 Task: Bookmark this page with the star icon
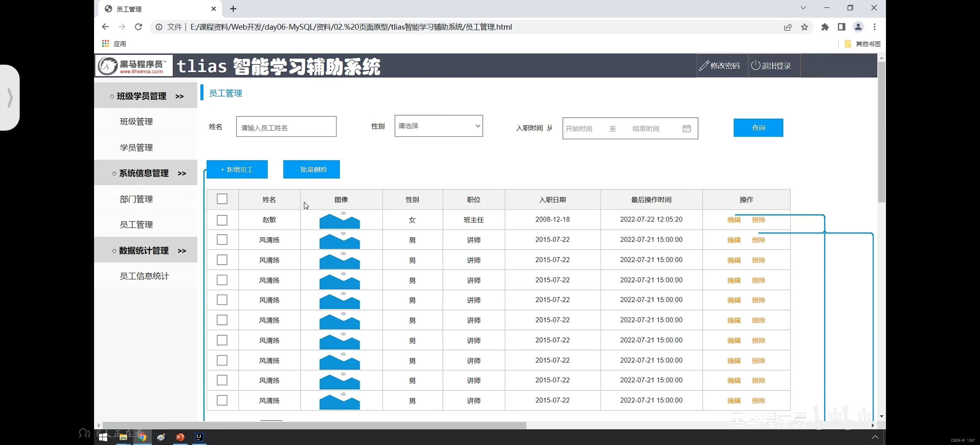(x=804, y=27)
